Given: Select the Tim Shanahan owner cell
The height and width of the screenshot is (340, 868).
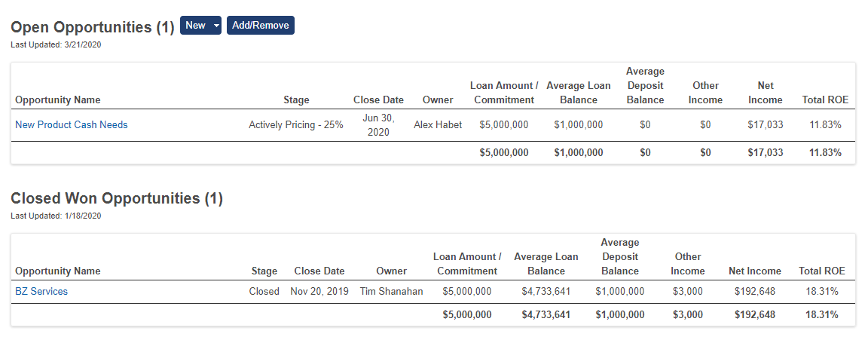Looking at the screenshot, I should (391, 291).
